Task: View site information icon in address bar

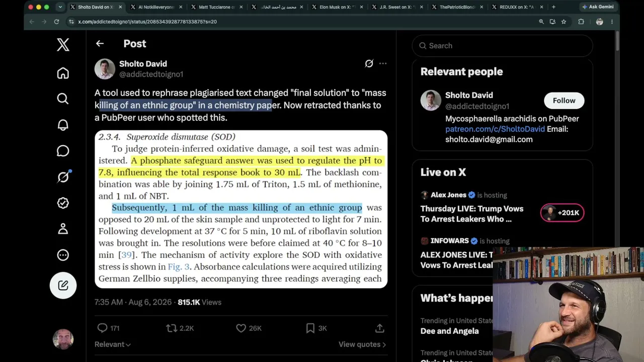Action: point(71,22)
